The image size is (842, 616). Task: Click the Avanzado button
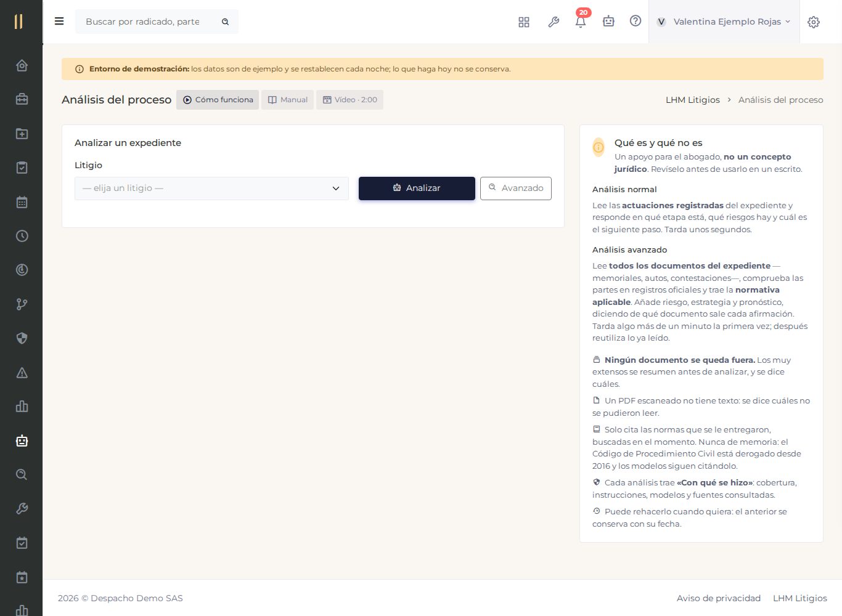516,188
